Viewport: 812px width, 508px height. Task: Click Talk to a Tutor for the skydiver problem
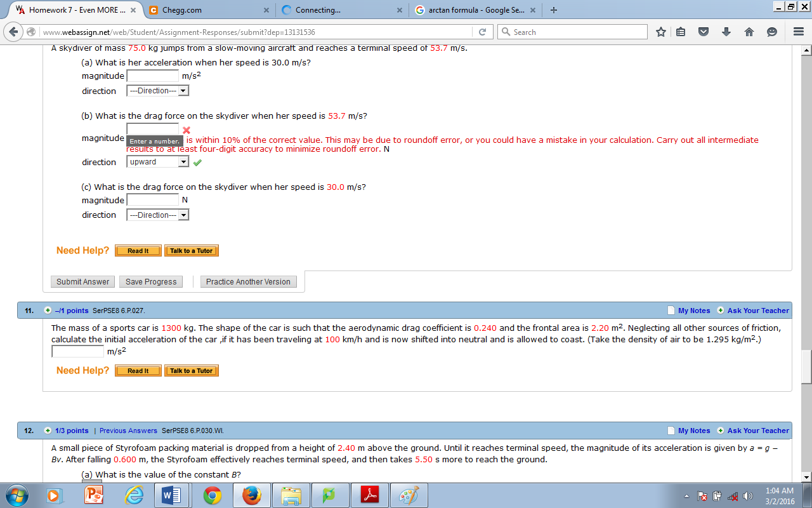[191, 250]
